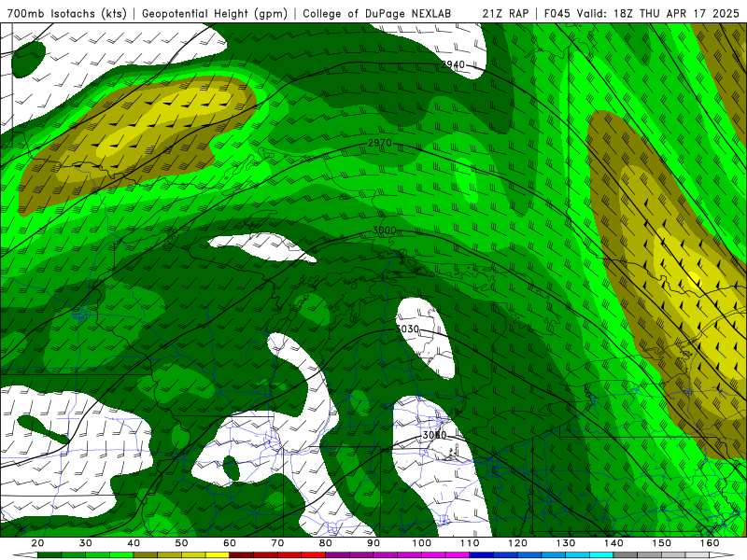Click the 'Geopotential Height (gpm)' header text

215,13
